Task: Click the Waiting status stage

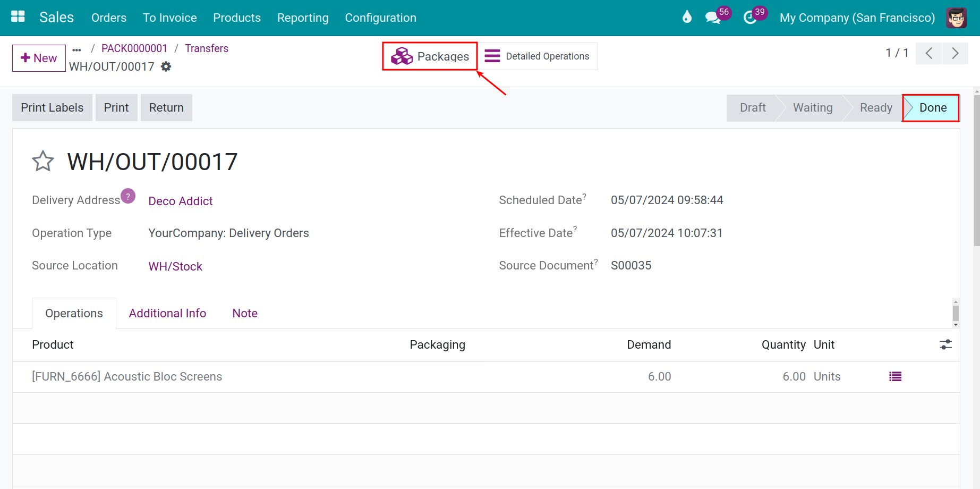Action: [x=813, y=107]
